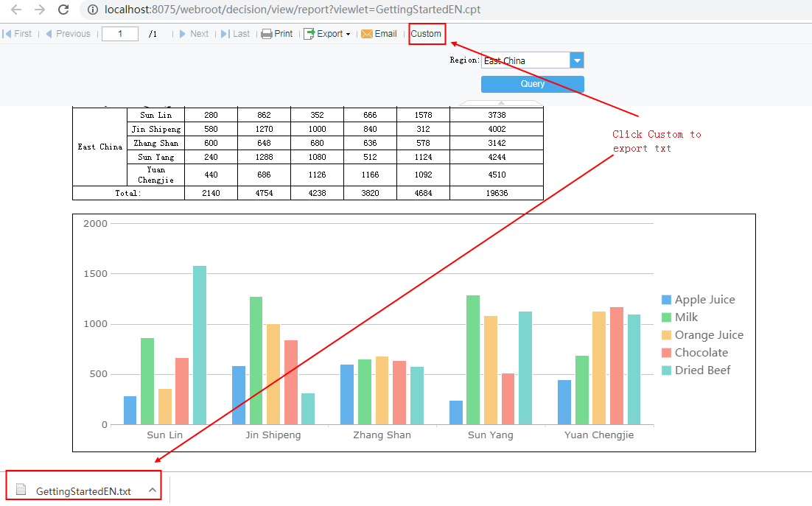Advance to the Next page
This screenshot has width=812, height=506.
(x=194, y=33)
